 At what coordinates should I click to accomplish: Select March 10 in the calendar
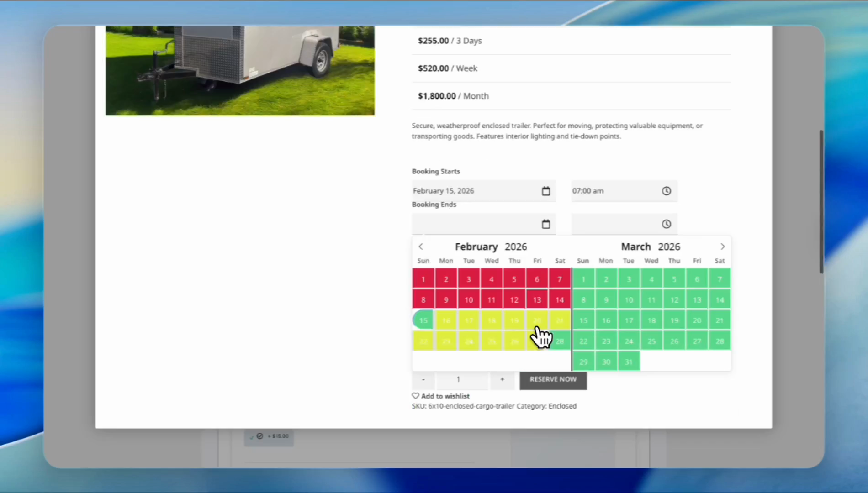point(629,300)
